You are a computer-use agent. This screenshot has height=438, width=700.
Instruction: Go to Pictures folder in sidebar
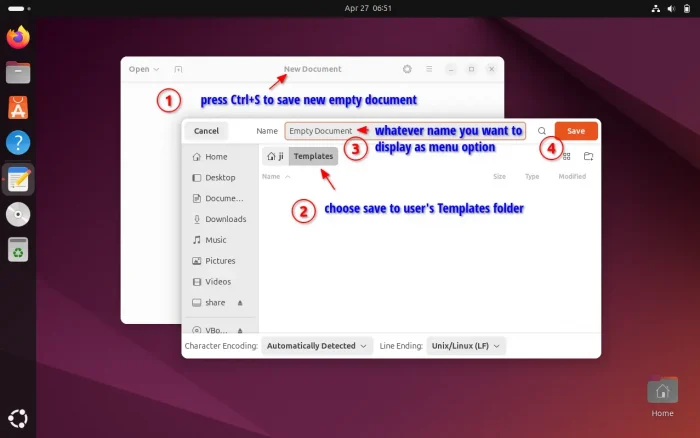[220, 261]
